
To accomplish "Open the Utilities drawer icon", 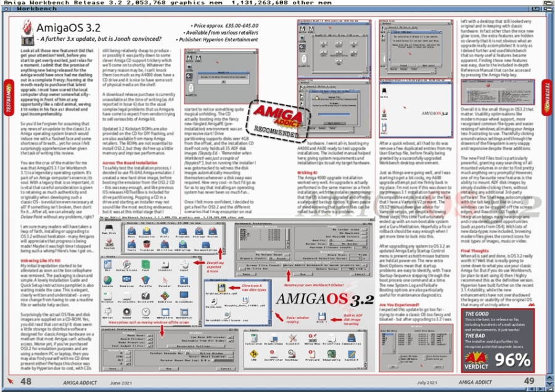I will (x=165, y=244).
